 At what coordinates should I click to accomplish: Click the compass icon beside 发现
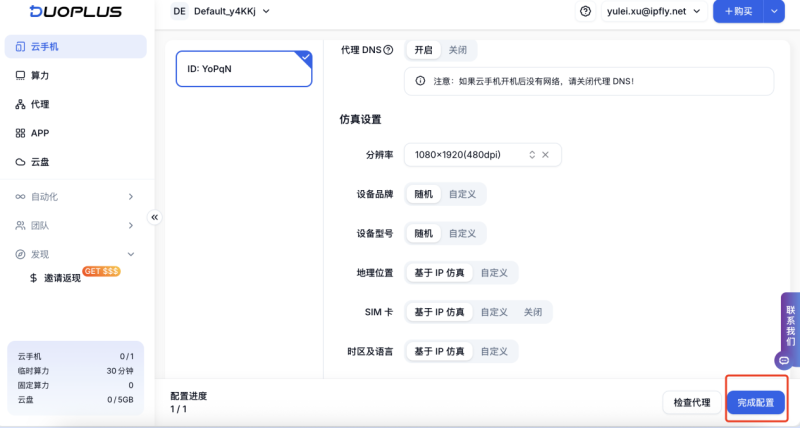[x=20, y=254]
